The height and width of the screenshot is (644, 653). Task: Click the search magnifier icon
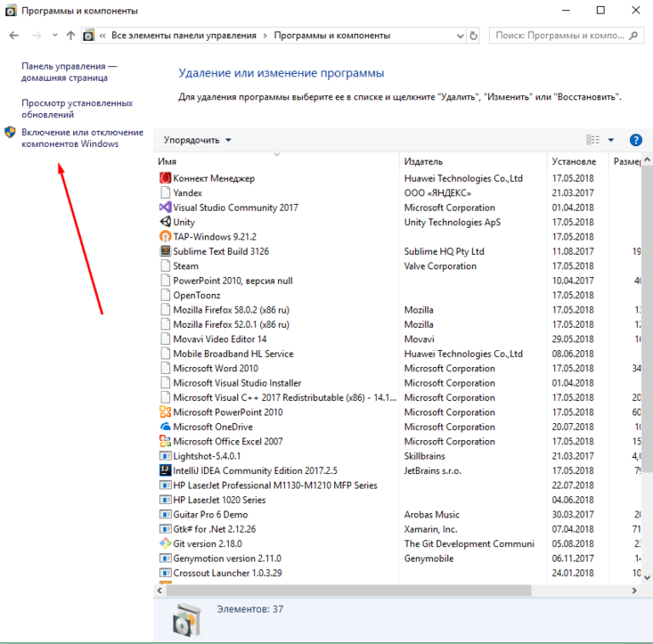633,36
